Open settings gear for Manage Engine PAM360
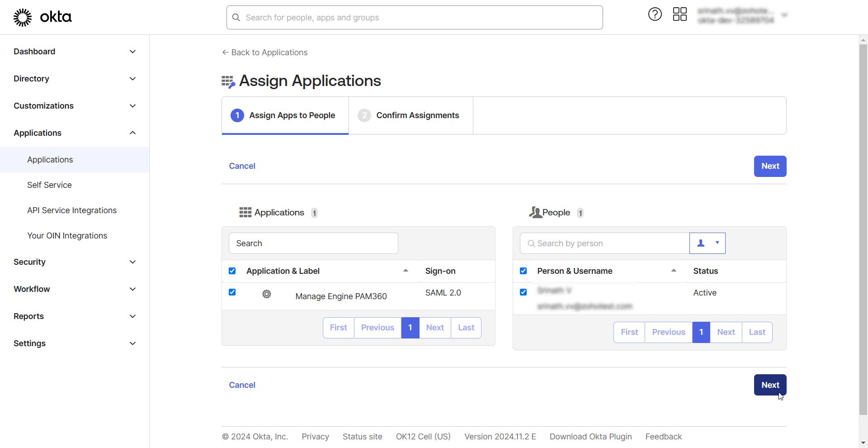The width and height of the screenshot is (868, 448). [266, 294]
